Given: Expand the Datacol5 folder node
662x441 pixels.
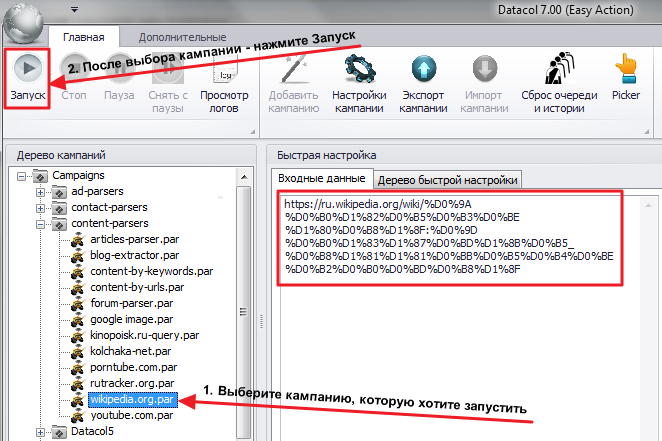Looking at the screenshot, I should click(40, 433).
